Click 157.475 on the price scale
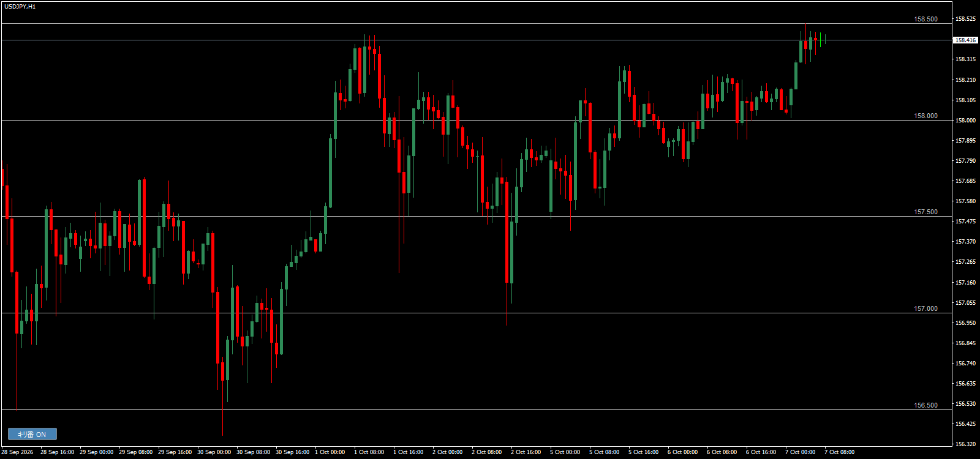 (x=965, y=221)
